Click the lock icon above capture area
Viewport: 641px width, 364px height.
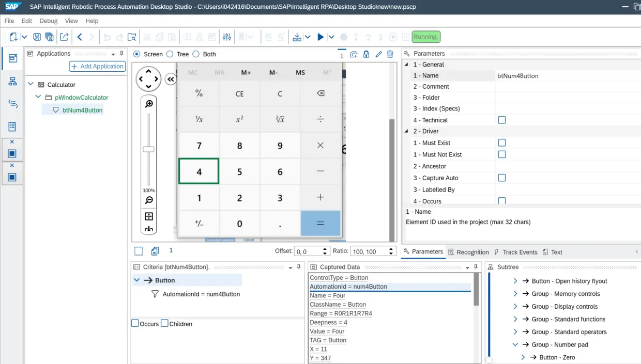366,54
